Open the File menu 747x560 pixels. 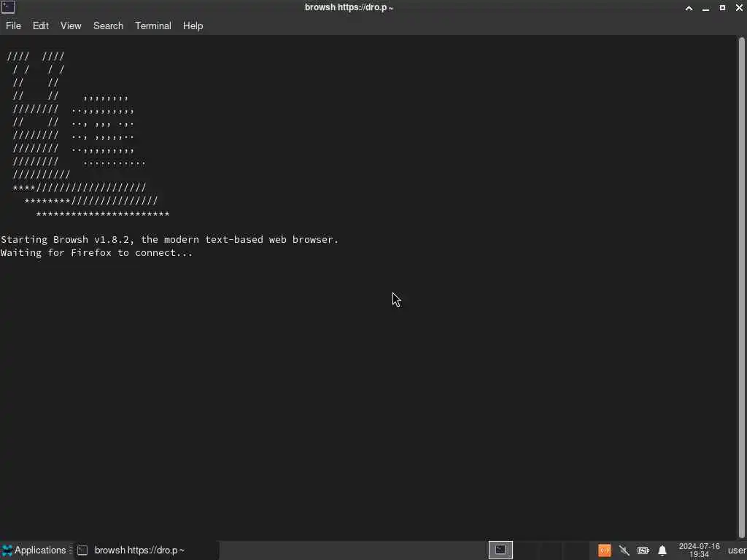point(13,26)
